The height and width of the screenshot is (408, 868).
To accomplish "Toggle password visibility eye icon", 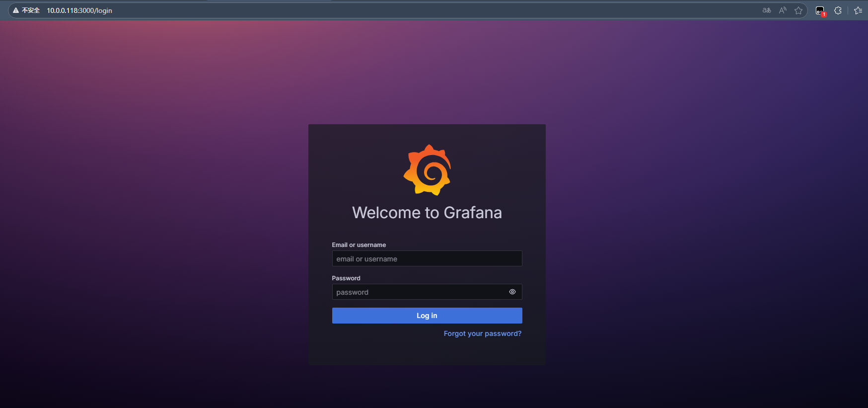I will [512, 292].
